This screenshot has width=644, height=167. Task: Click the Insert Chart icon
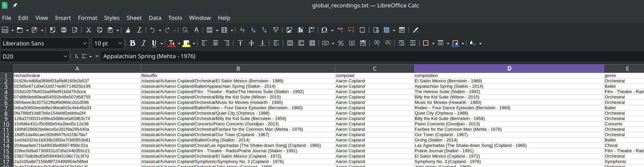300,30
